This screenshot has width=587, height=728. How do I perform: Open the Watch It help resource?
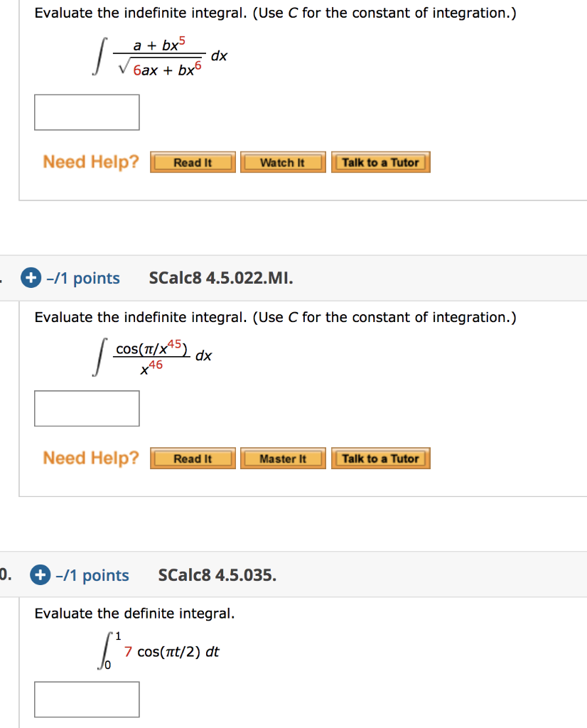(283, 162)
